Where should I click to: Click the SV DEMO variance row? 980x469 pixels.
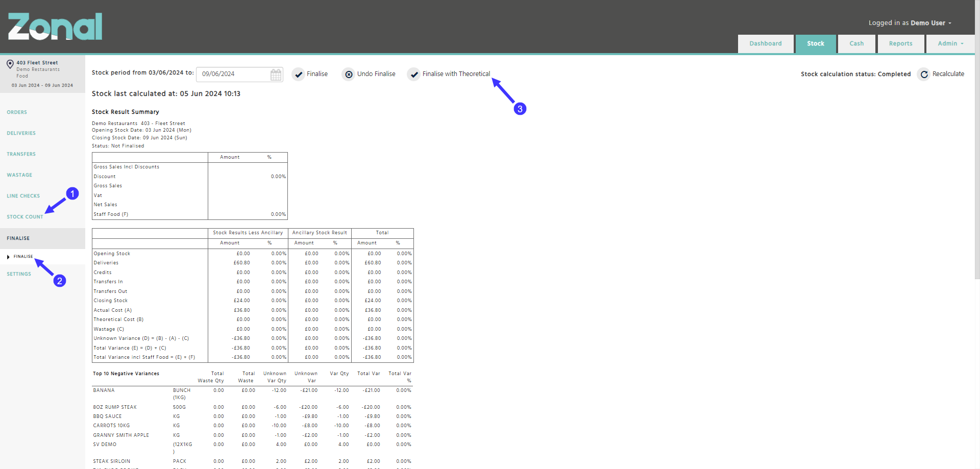coord(252,448)
